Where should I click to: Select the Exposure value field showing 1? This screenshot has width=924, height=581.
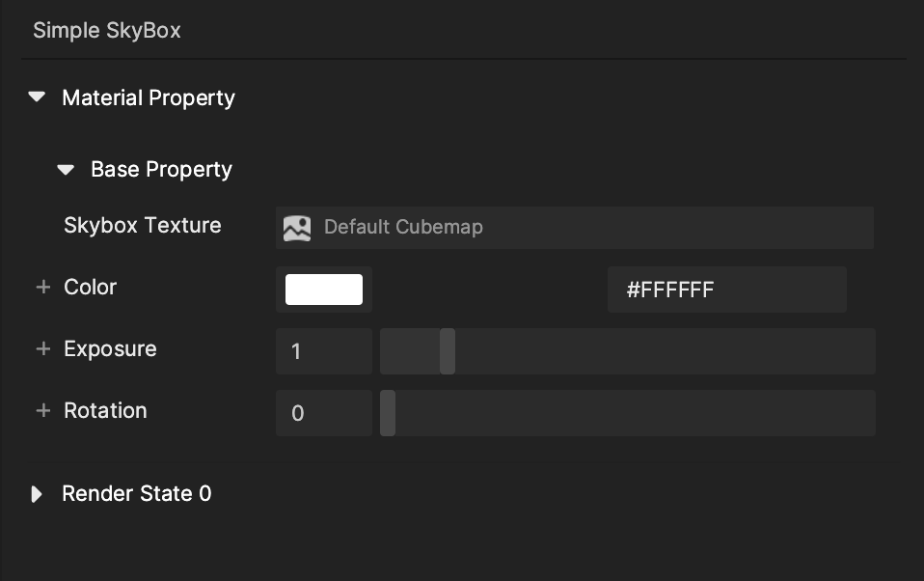[x=324, y=351]
